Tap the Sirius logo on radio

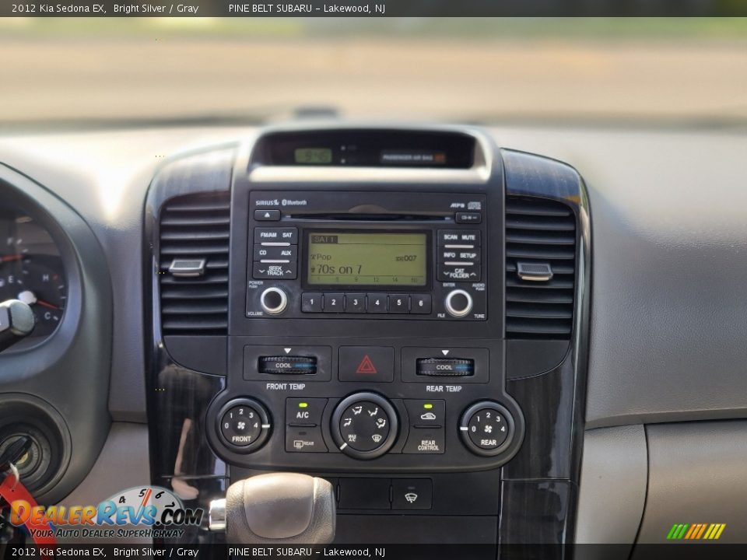(267, 202)
